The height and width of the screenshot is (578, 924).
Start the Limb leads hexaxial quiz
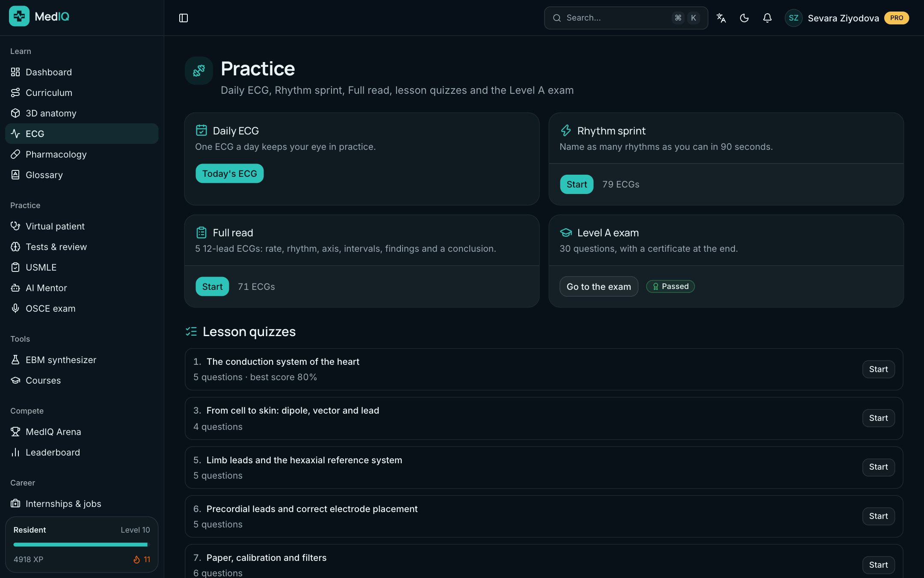878,467
